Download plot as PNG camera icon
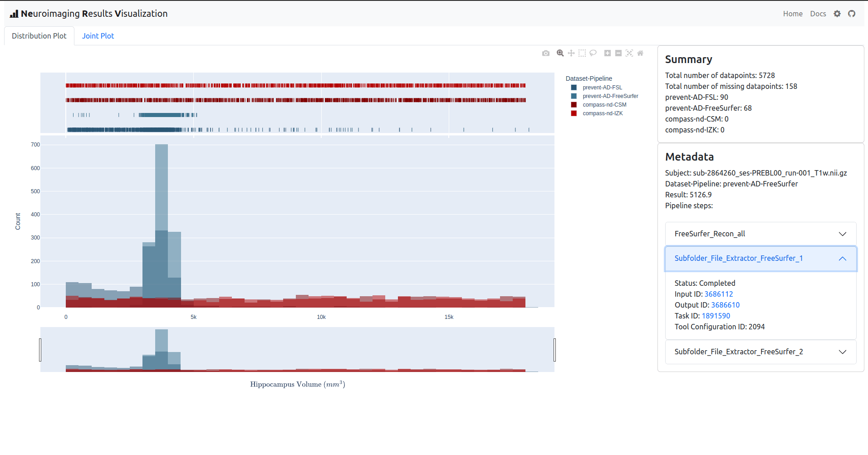 546,54
